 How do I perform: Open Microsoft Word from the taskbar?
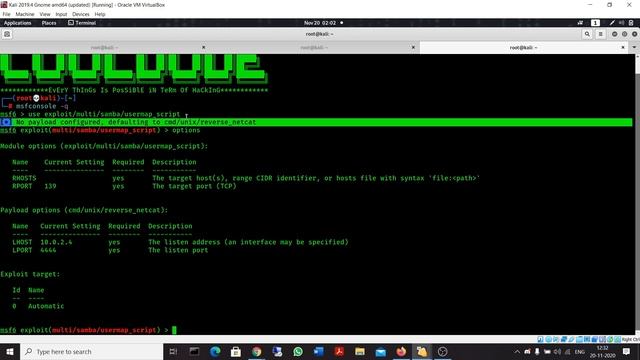[318, 351]
